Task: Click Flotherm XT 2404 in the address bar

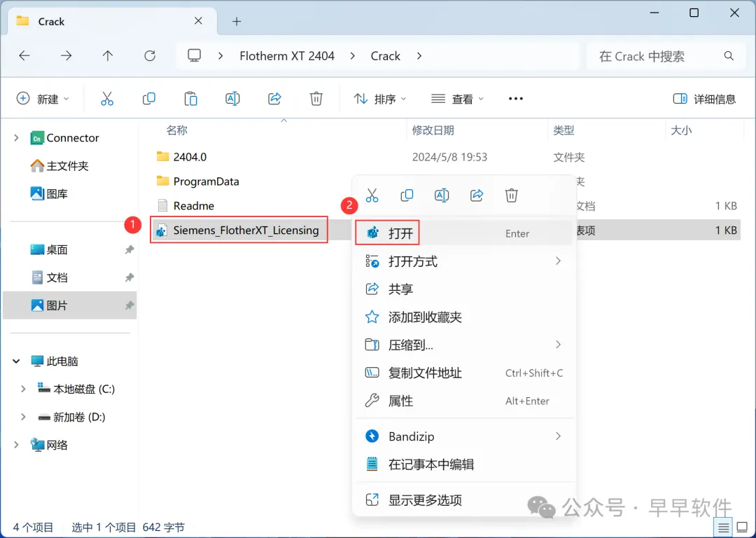Action: (287, 56)
